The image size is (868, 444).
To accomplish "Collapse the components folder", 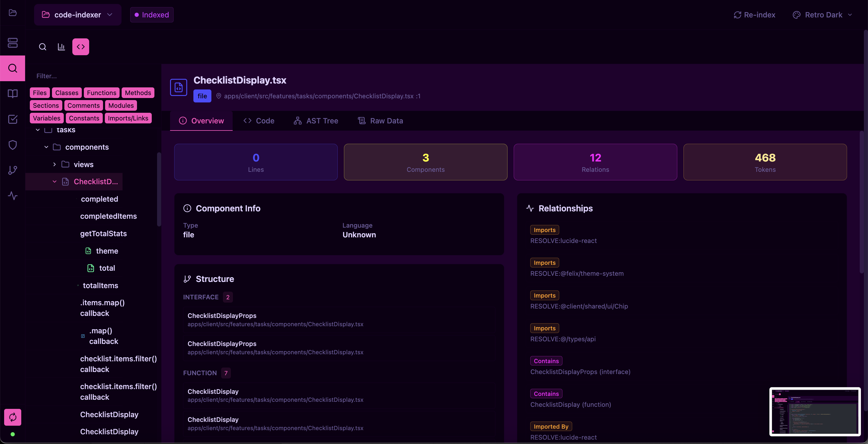I will coord(46,147).
